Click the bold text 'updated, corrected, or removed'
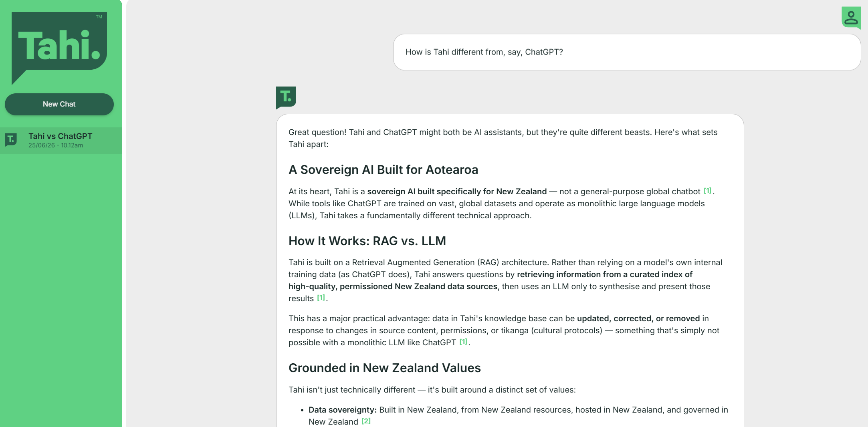This screenshot has height=427, width=868. pyautogui.click(x=638, y=318)
